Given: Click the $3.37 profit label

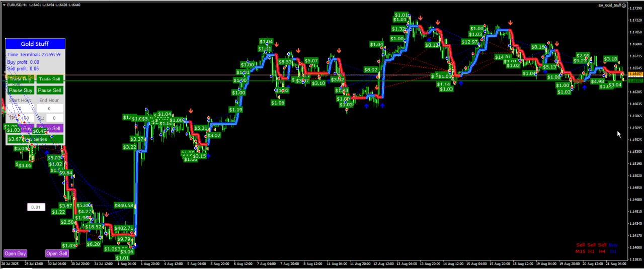Looking at the screenshot, I should click(x=137, y=139).
